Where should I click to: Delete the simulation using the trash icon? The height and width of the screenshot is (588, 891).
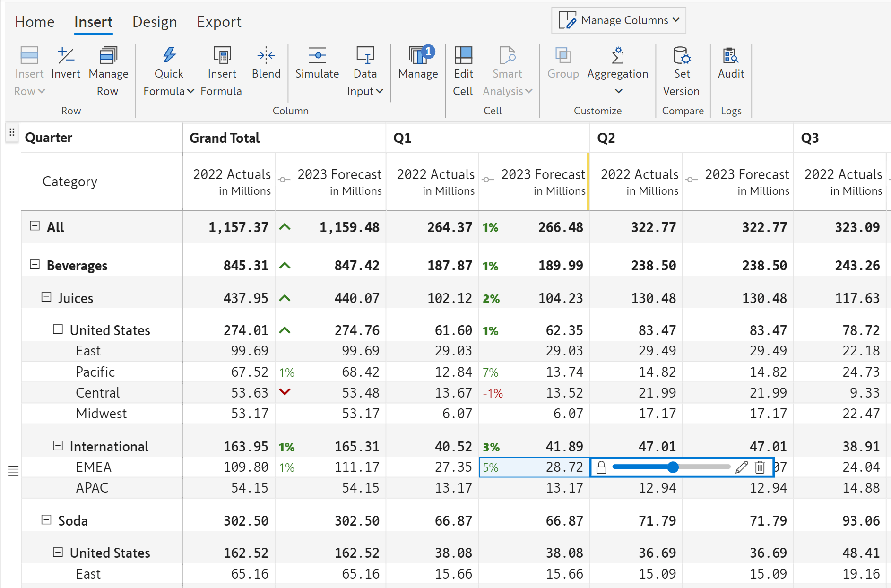760,467
